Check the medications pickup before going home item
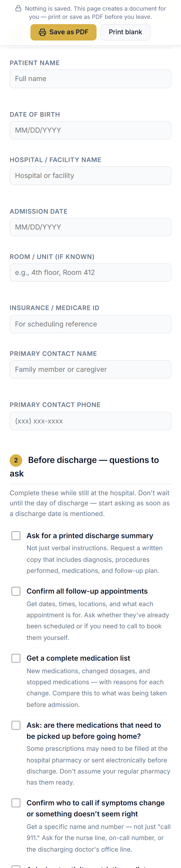This screenshot has height=868, width=181. click(16, 725)
